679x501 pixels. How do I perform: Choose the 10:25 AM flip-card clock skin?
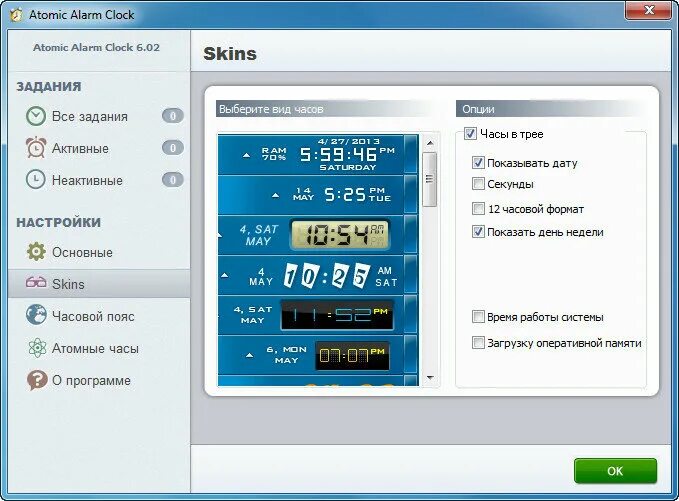pyautogui.click(x=318, y=275)
